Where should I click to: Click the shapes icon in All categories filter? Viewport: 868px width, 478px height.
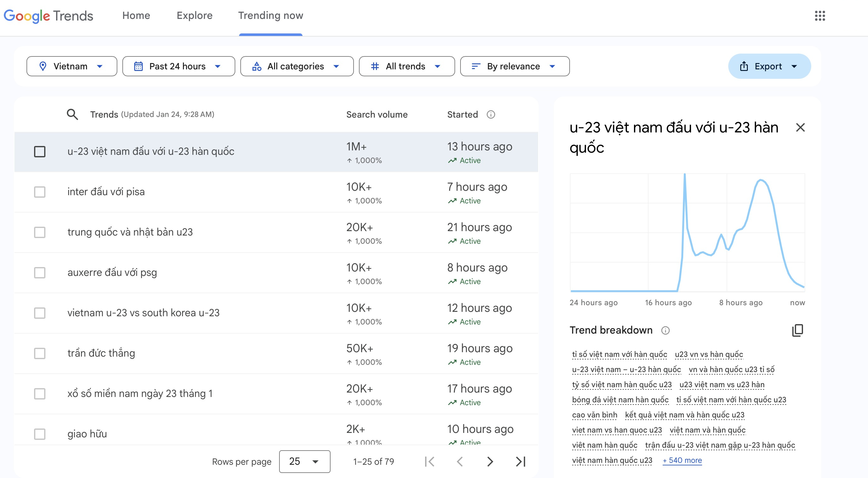[x=257, y=66]
